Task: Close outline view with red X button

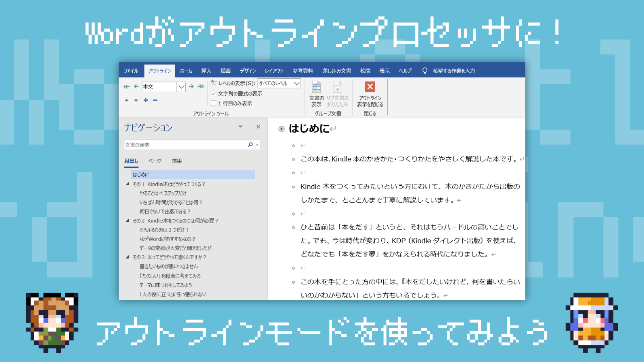Action: [x=370, y=87]
